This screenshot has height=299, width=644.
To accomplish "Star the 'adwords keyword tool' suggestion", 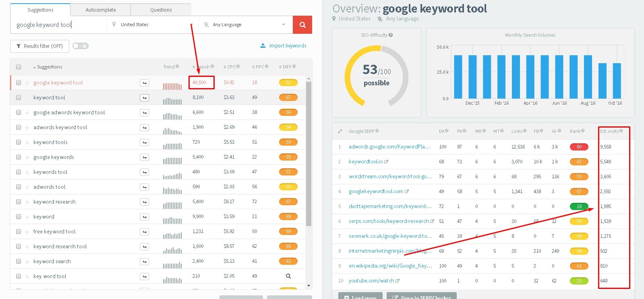I will [27, 128].
